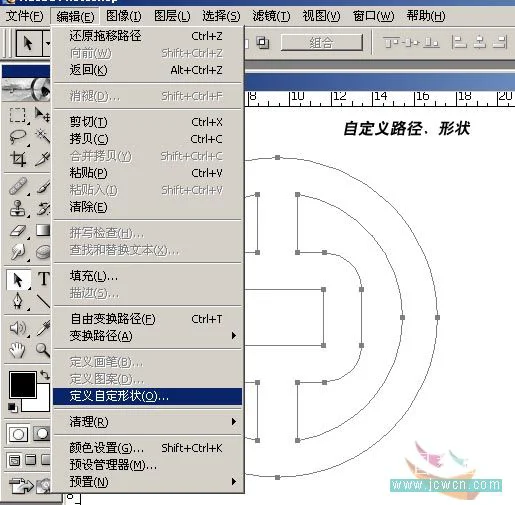This screenshot has width=515, height=505.
Task: Select the Path Selection arrow tool
Action: 18,279
